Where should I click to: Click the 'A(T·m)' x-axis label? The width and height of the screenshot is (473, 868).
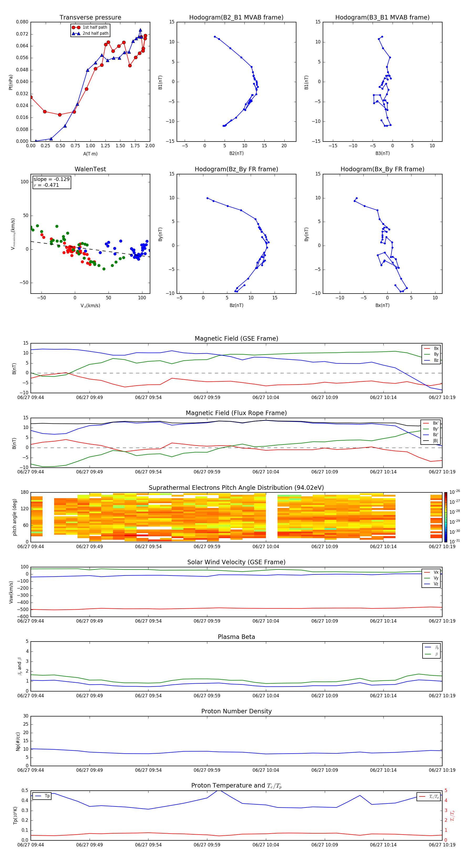point(90,154)
